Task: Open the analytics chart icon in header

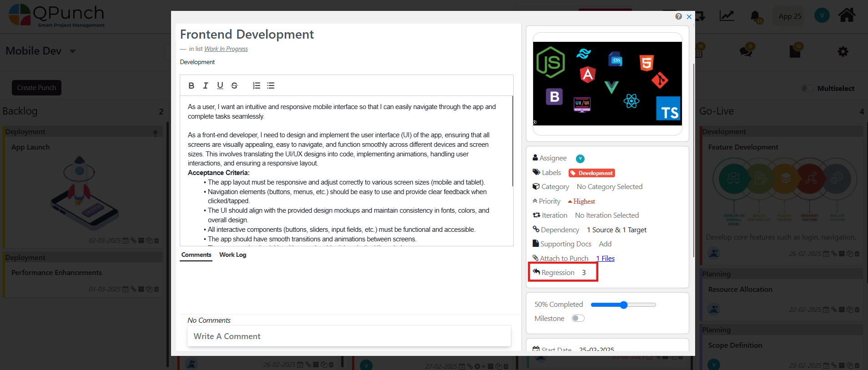Action: click(727, 16)
